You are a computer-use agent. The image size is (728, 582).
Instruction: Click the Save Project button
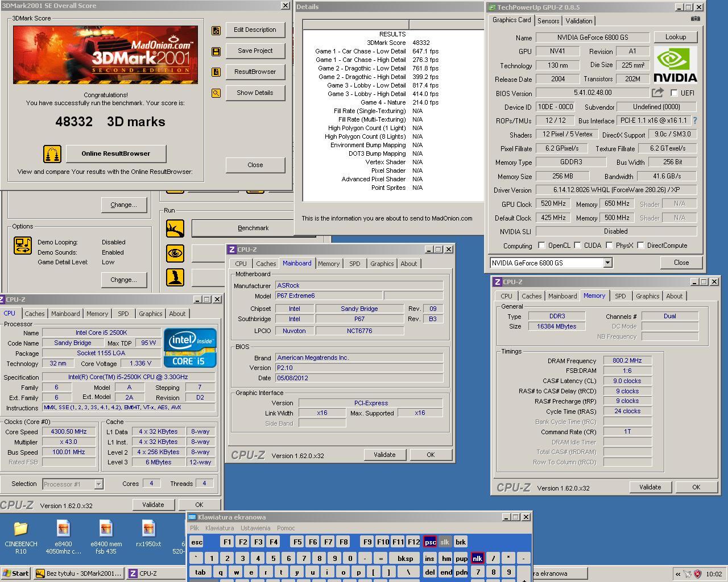click(x=255, y=51)
